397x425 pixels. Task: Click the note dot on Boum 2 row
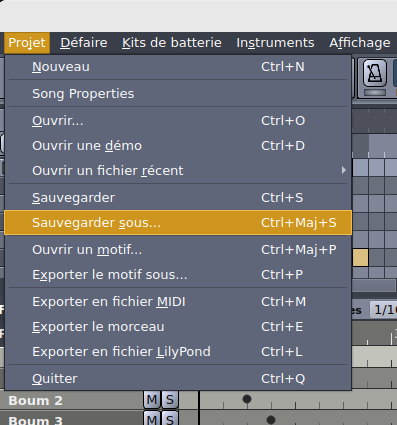(247, 399)
